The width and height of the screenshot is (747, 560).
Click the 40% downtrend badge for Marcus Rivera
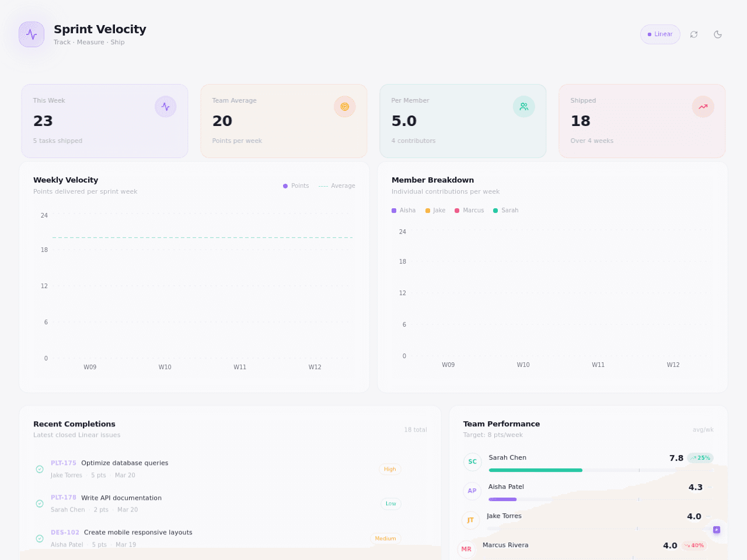(694, 545)
